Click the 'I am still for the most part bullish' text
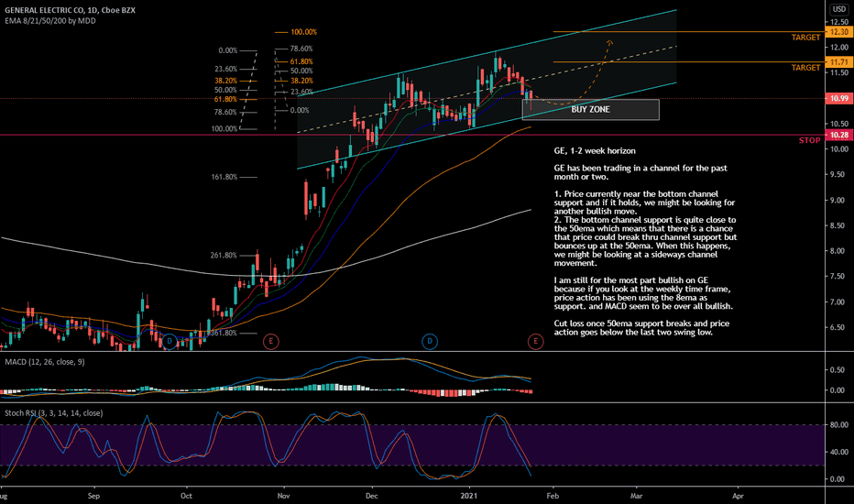This screenshot has height=504, width=854. click(643, 293)
